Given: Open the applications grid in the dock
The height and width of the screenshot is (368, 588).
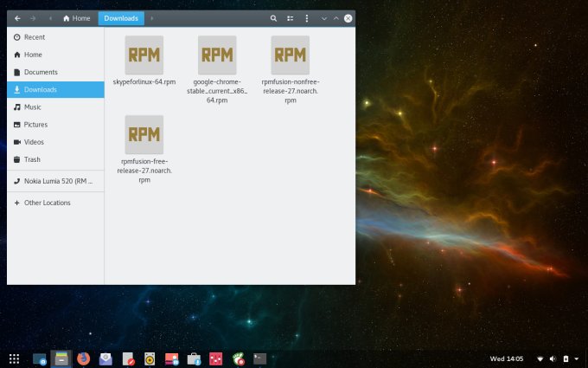Looking at the screenshot, I should (14, 359).
